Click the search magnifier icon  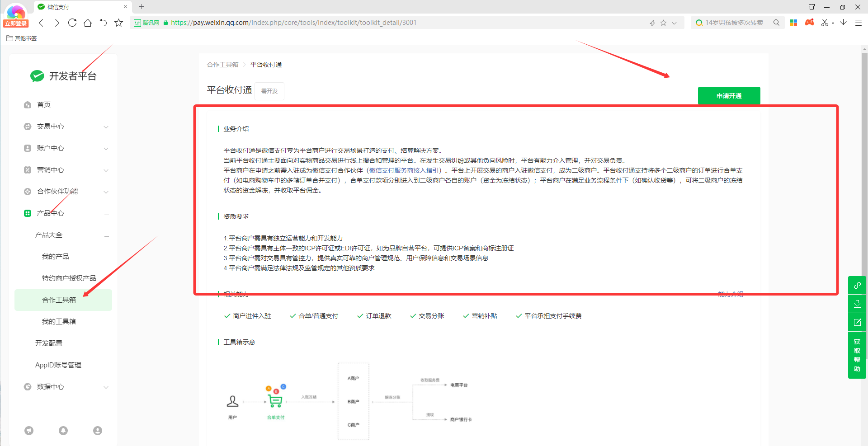pyautogui.click(x=776, y=23)
